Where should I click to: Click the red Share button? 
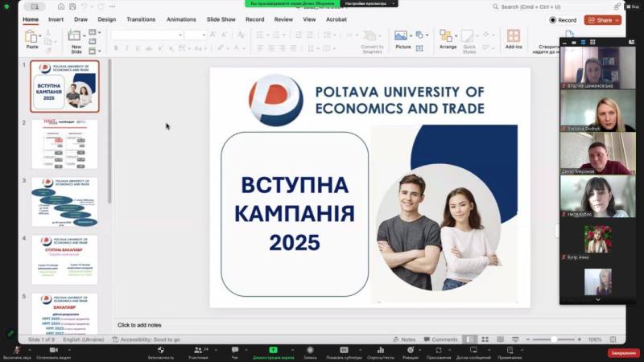tap(604, 20)
